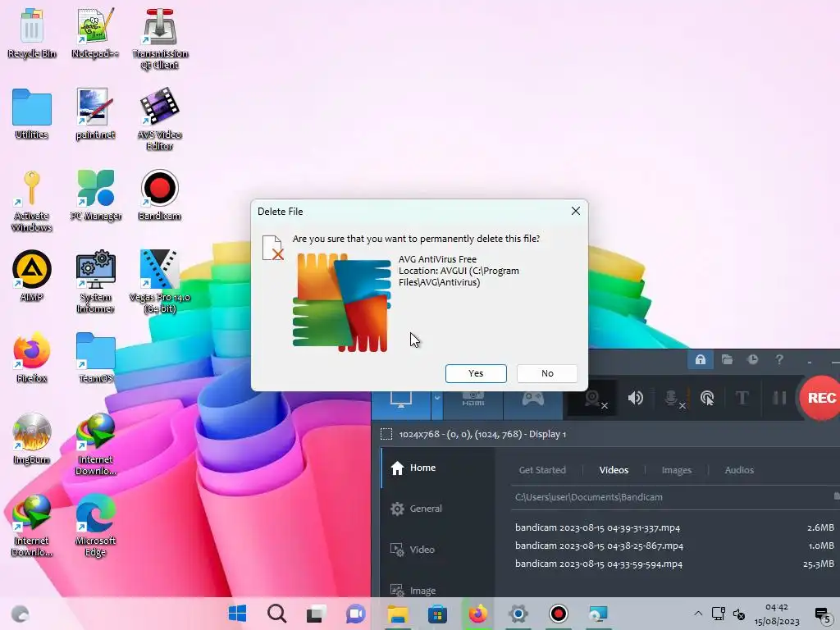Click the recording area rectangle icon in Bandicam

tap(386, 434)
